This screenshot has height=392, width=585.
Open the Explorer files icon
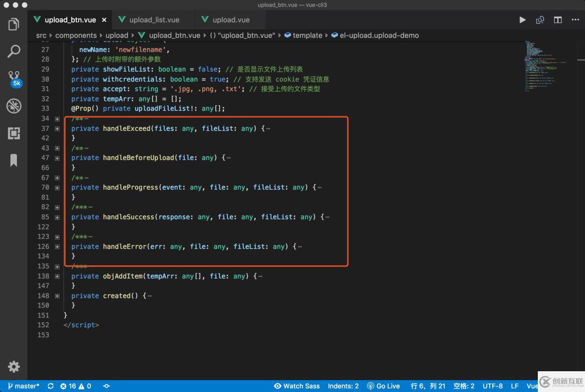(x=14, y=24)
